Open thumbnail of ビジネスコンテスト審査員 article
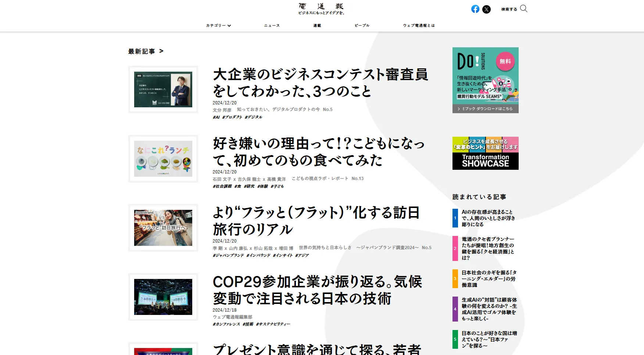The height and width of the screenshot is (355, 644). click(163, 89)
